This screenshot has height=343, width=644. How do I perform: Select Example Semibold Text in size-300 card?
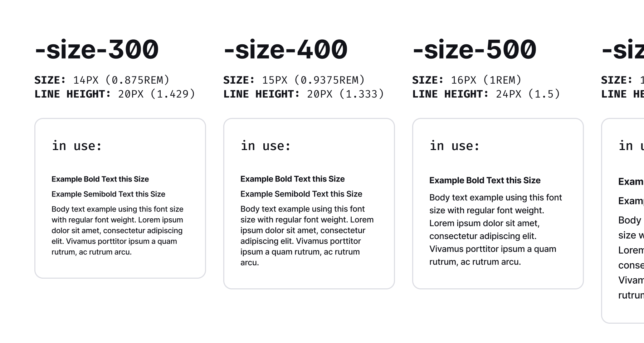(x=108, y=194)
